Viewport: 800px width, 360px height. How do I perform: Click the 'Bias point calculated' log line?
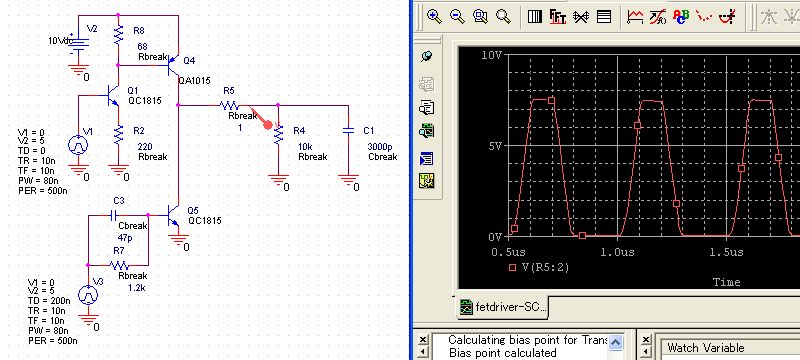pos(503,353)
